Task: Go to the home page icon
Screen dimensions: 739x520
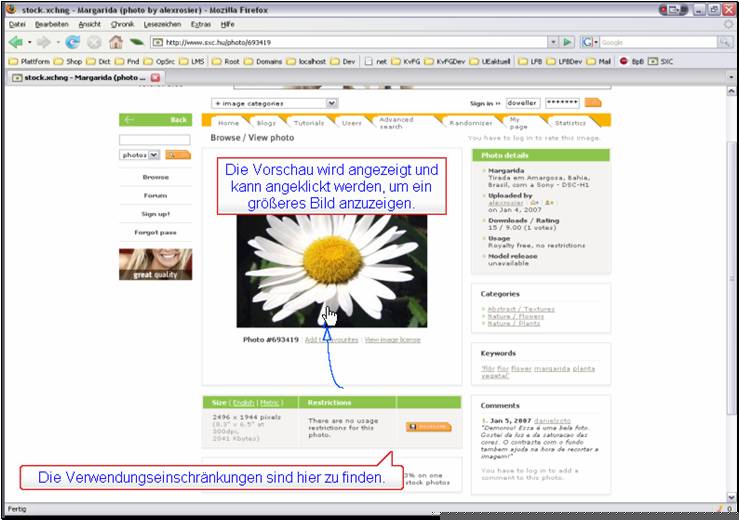Action: click(115, 42)
